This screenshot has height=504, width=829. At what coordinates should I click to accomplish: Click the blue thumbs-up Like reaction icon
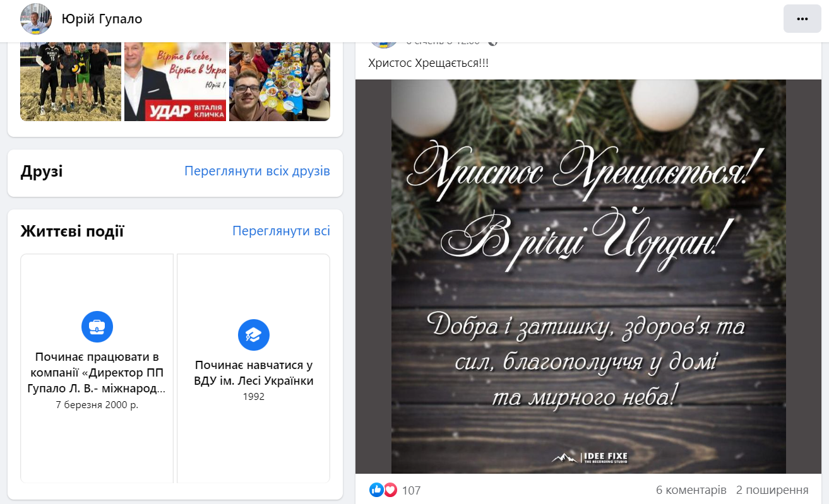pos(376,490)
